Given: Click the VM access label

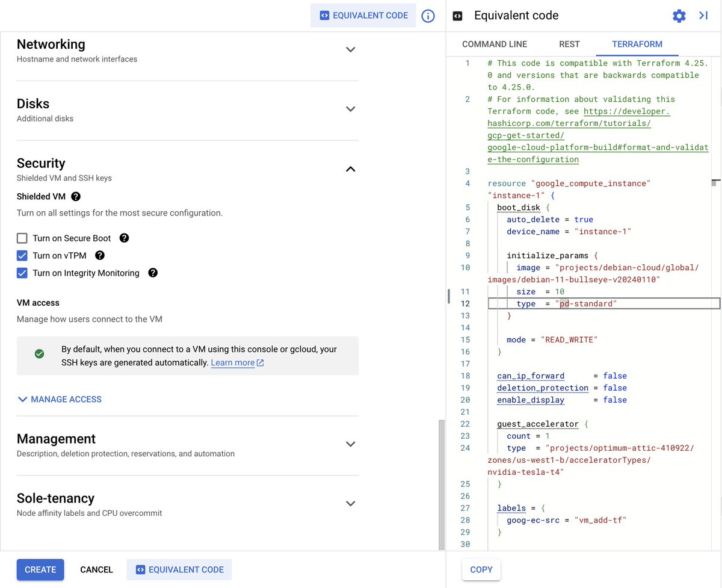Looking at the screenshot, I should point(38,303).
